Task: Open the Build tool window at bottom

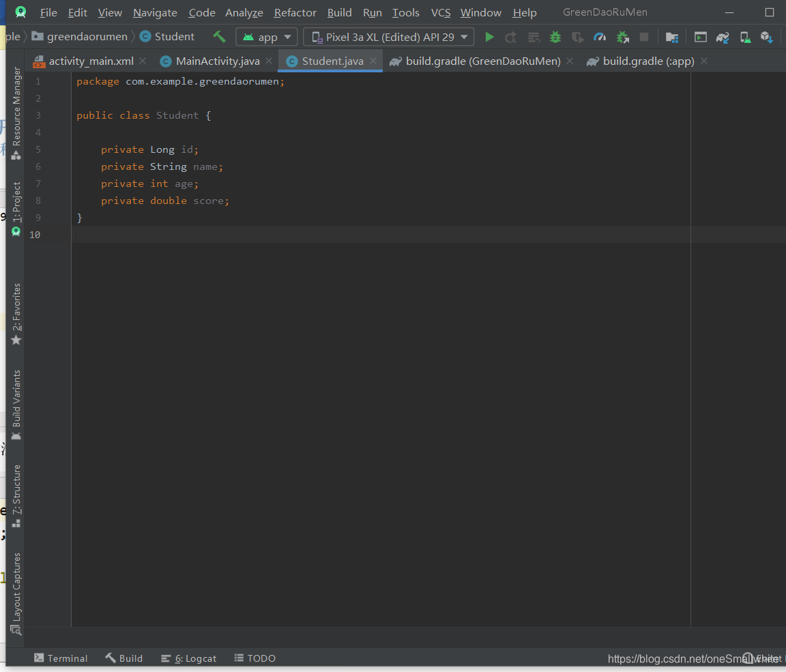Action: [123, 658]
